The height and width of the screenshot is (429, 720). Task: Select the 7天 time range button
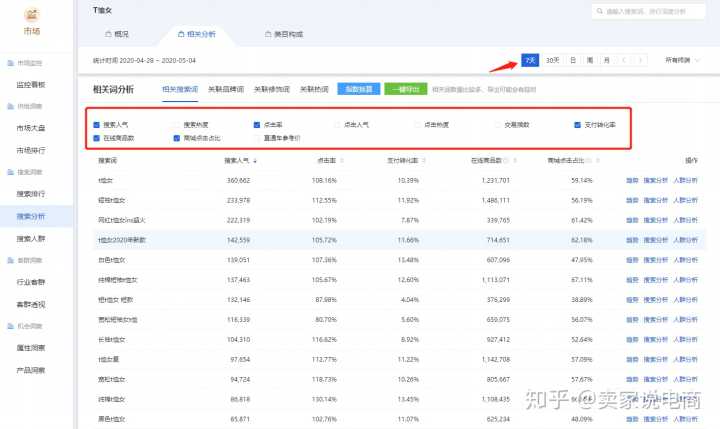(530, 60)
